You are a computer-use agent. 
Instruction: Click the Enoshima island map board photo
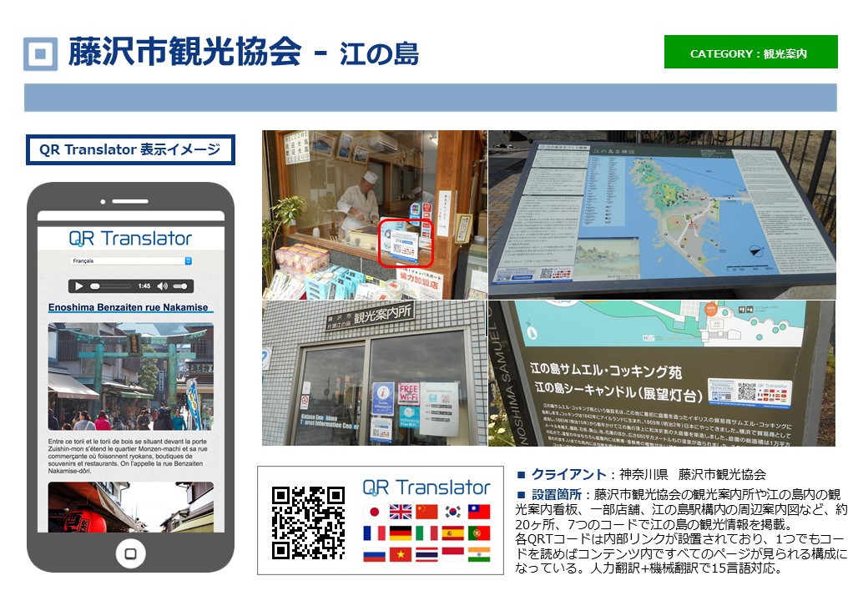(662, 215)
